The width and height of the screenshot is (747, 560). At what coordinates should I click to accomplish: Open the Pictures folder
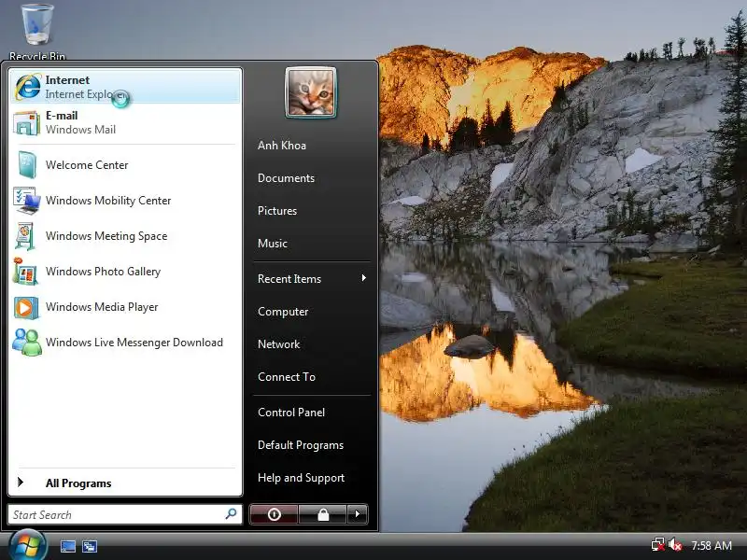tap(277, 211)
